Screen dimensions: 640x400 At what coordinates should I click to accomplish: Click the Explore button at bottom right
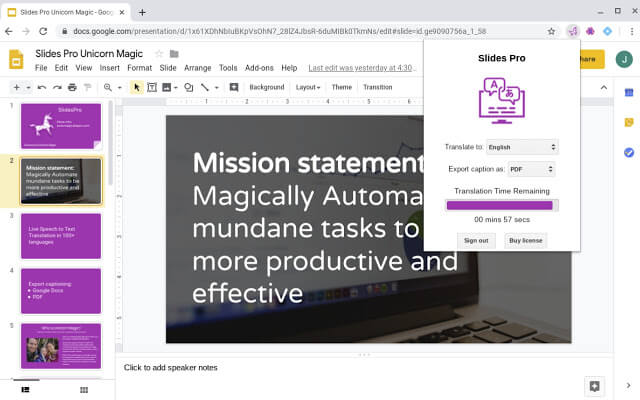point(595,386)
